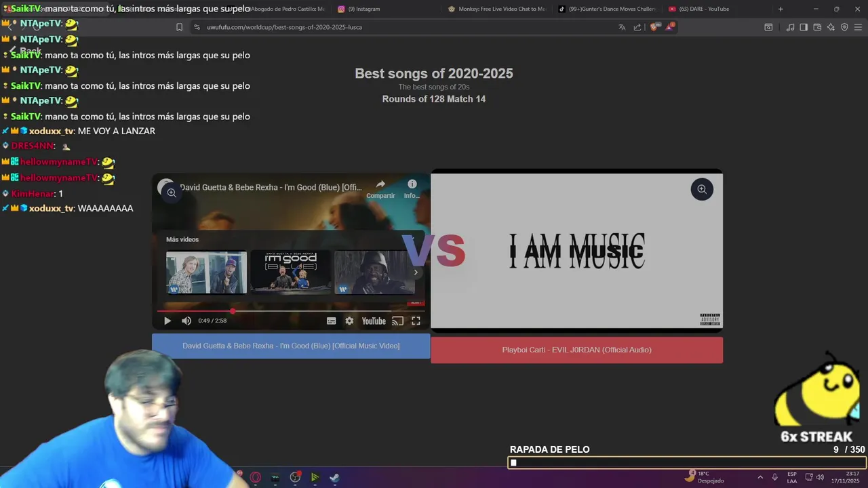Screen dimensions: 868x488
Task: Vote for David Guetta & Bebe Rexha - I'm Good
Action: pos(291,346)
